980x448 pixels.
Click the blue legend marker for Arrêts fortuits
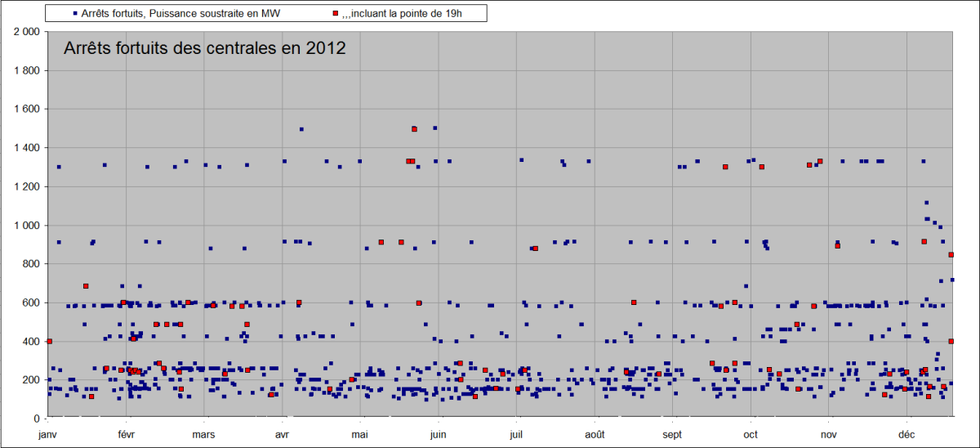[x=74, y=13]
